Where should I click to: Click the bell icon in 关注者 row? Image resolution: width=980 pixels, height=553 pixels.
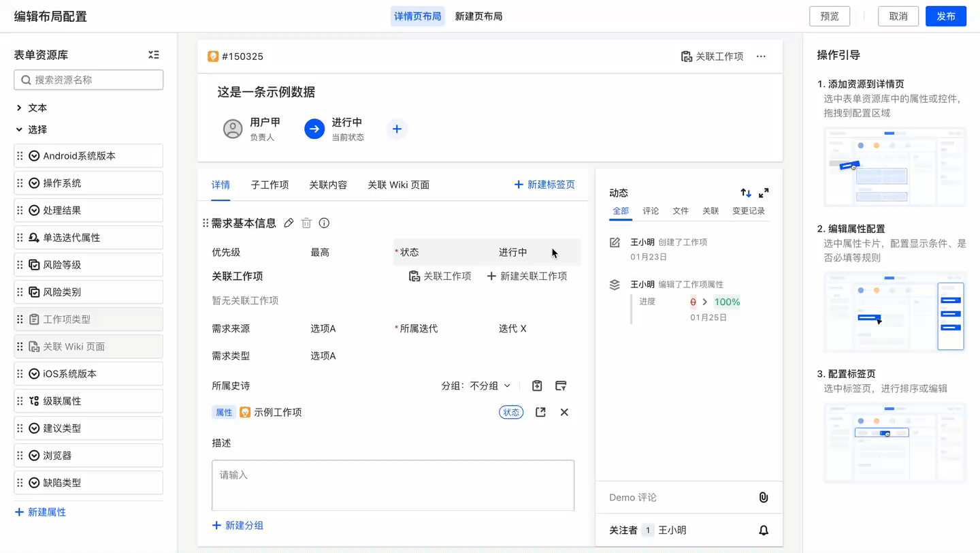[x=764, y=531]
